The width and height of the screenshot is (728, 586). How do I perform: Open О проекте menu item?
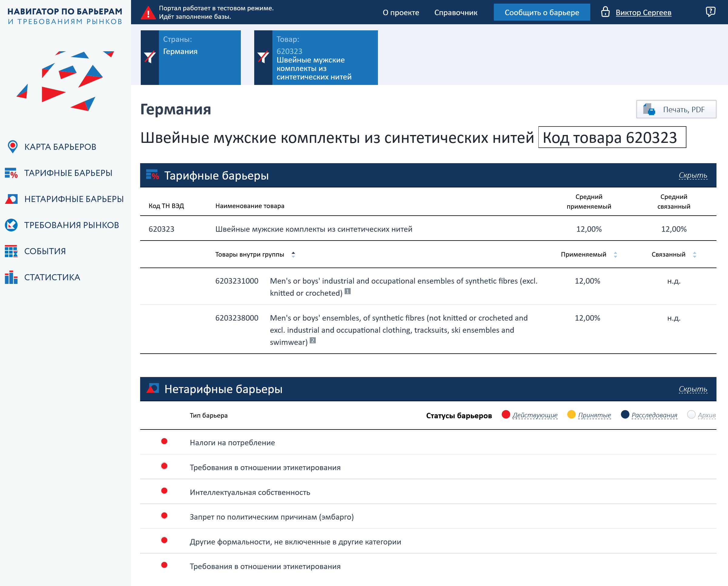point(401,12)
